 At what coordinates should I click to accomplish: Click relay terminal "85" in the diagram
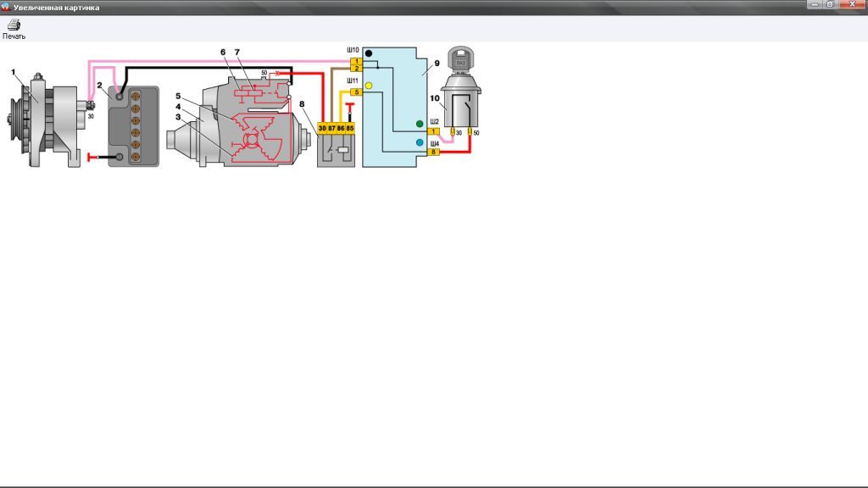coord(350,129)
